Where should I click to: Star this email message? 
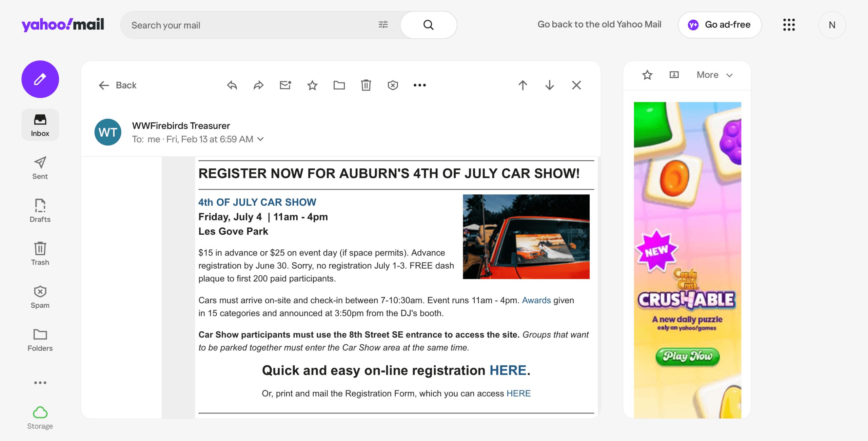point(312,85)
